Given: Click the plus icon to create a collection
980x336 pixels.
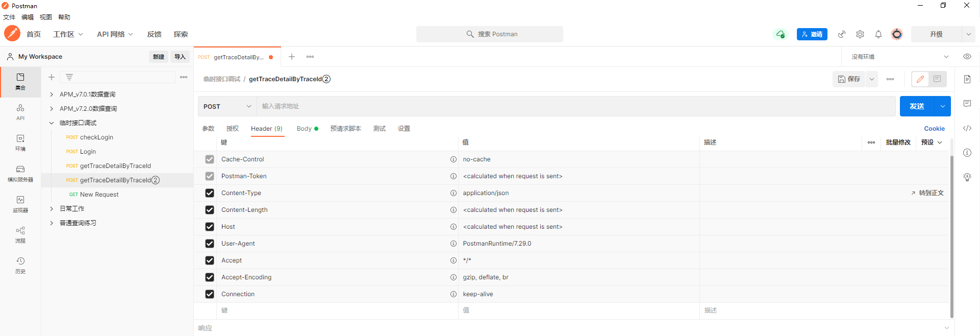Looking at the screenshot, I should [52, 77].
